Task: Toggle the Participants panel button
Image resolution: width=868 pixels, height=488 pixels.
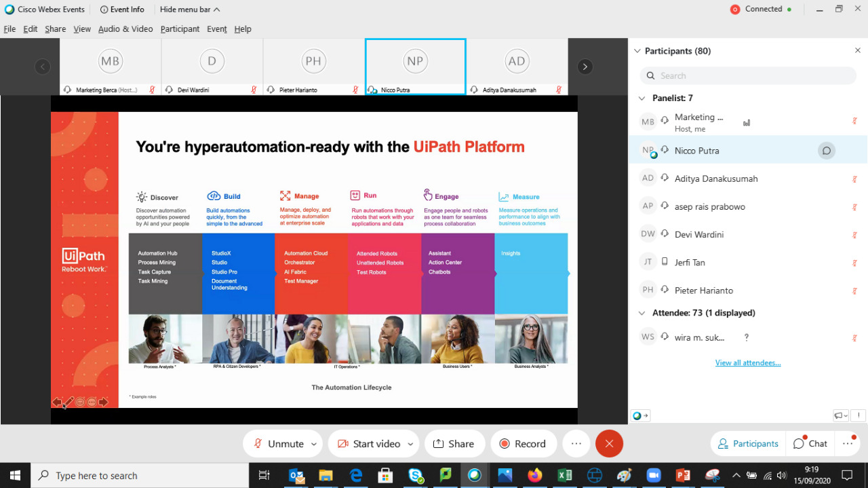Action: pyautogui.click(x=748, y=444)
